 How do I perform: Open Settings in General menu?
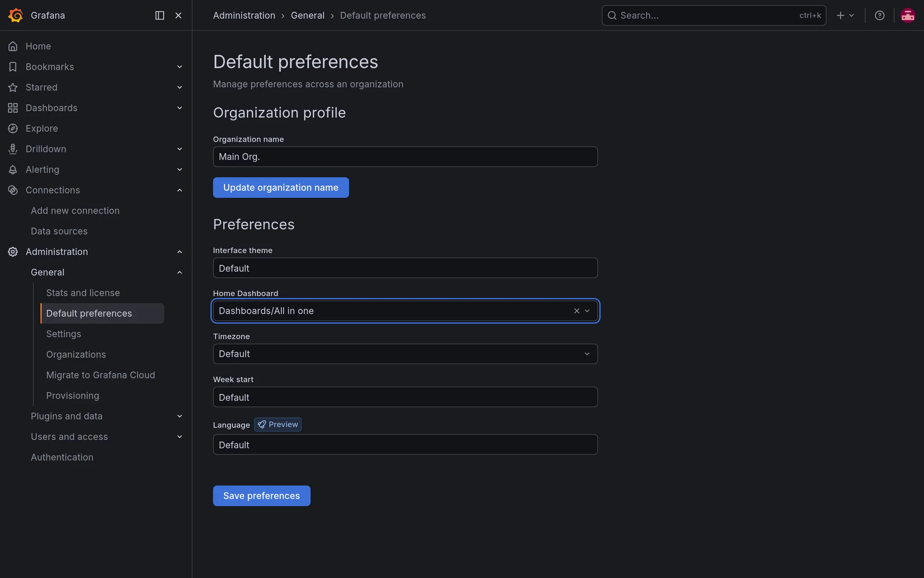pyautogui.click(x=63, y=334)
